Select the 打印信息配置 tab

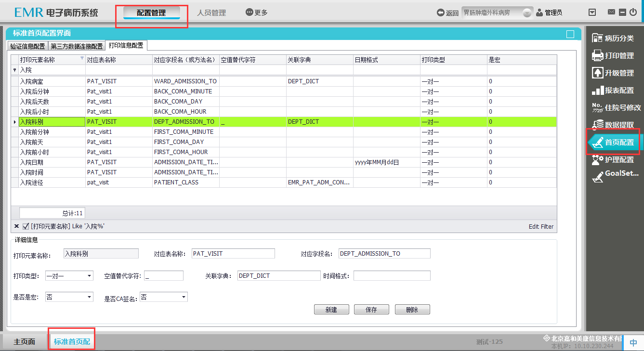(126, 45)
